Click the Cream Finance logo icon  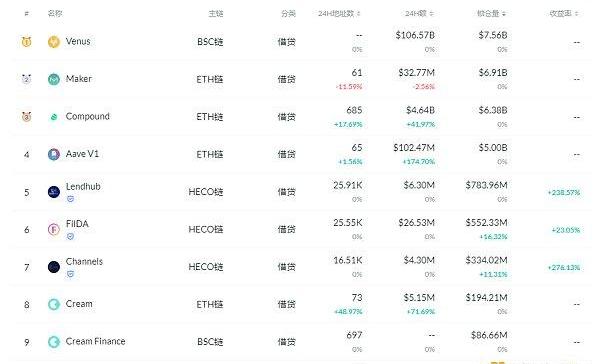click(54, 341)
